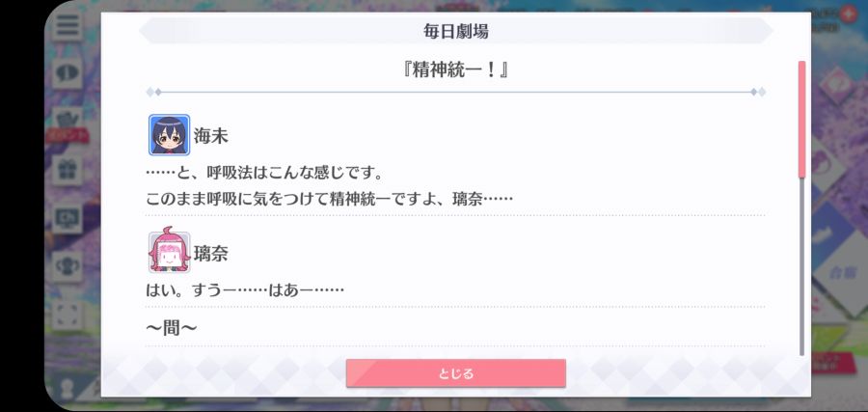Select the 璃奈 speaker name label

(210, 254)
